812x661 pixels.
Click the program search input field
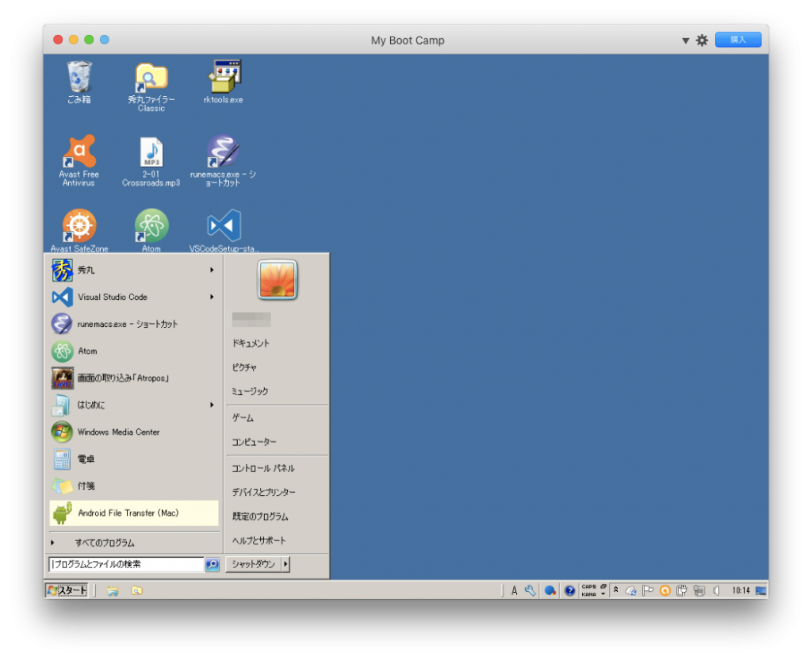click(127, 563)
